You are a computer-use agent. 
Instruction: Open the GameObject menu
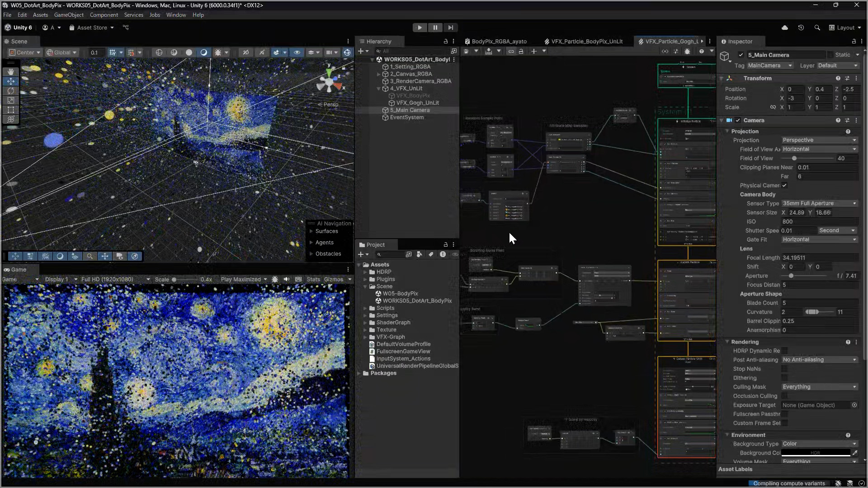(x=69, y=15)
